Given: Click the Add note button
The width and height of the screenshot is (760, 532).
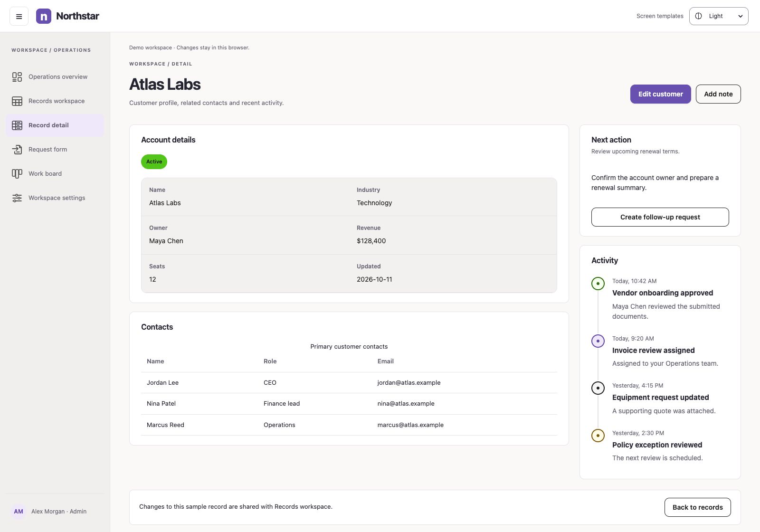Looking at the screenshot, I should [718, 94].
